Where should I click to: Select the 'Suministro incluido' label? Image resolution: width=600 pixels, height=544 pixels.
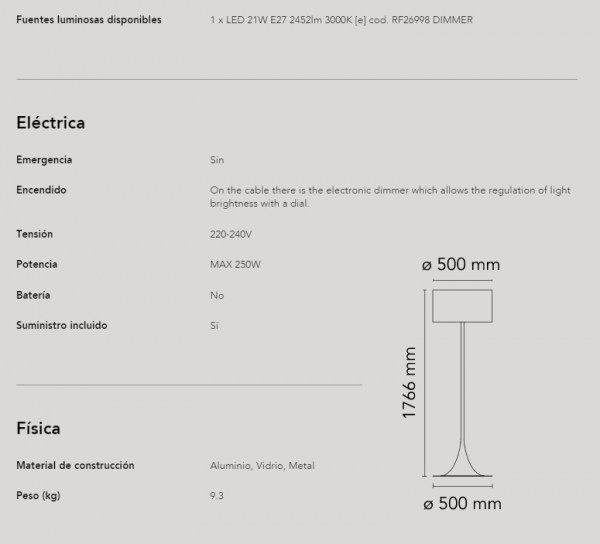click(62, 325)
